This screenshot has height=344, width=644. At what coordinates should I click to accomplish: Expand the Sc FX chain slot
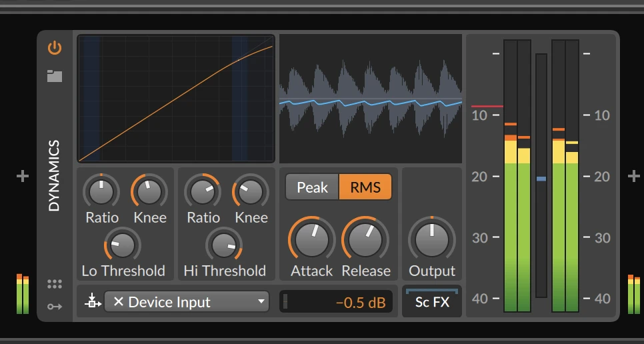click(432, 302)
